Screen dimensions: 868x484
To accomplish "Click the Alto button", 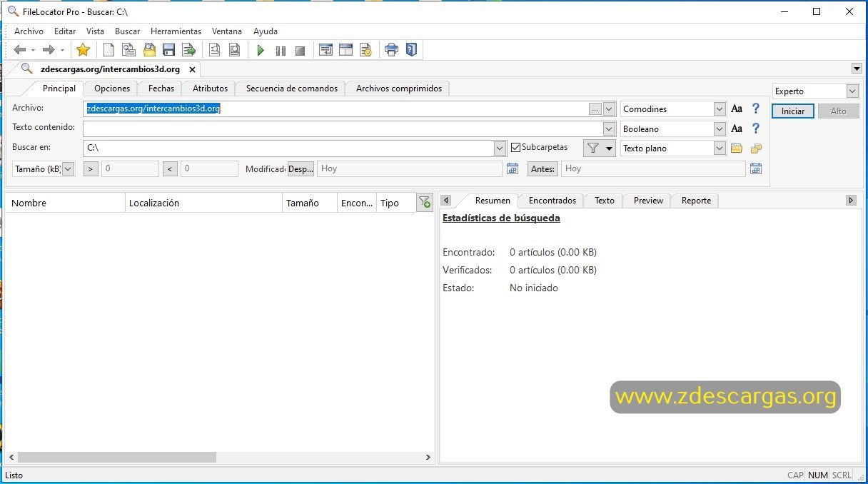I will click(838, 111).
